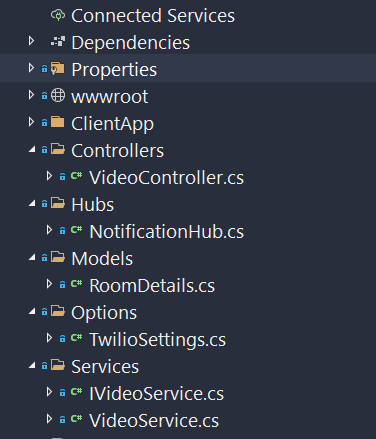Click the lock icon beside Controllers
376x439 pixels.
[44, 150]
